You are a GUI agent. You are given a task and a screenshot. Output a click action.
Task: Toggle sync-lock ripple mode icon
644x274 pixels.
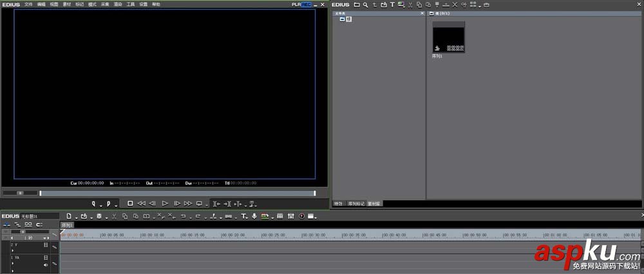(x=17, y=224)
